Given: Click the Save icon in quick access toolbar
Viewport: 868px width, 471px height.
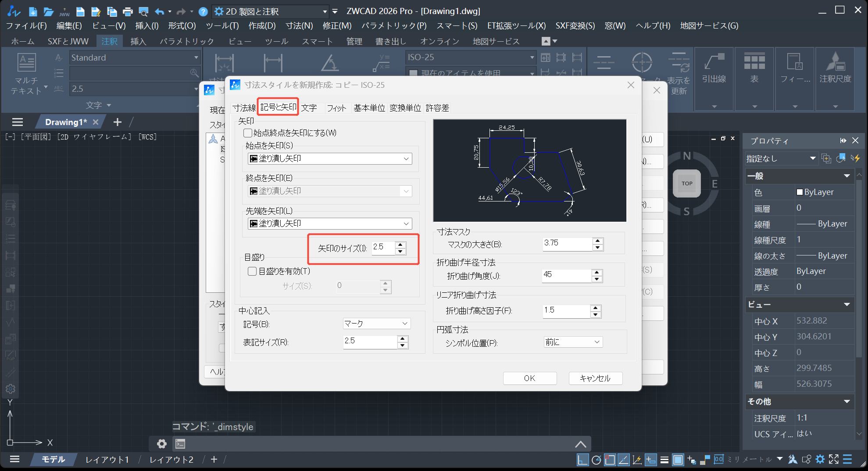Looking at the screenshot, I should click(x=80, y=11).
